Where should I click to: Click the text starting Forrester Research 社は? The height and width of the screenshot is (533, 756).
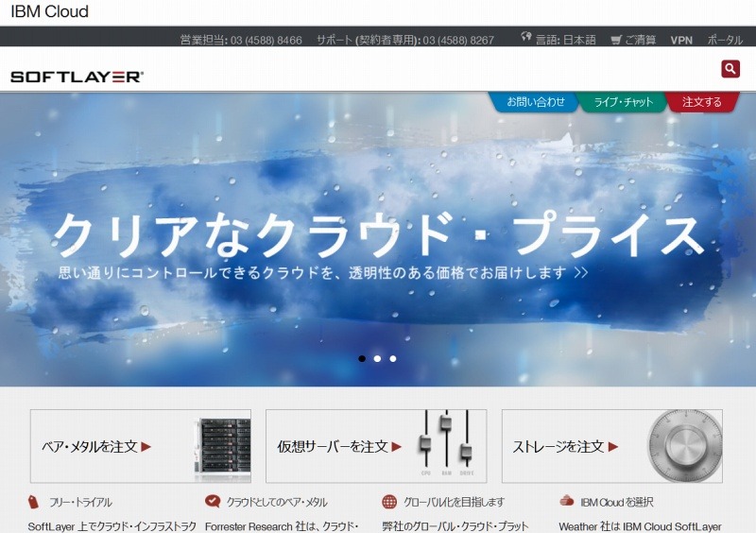pos(282,526)
